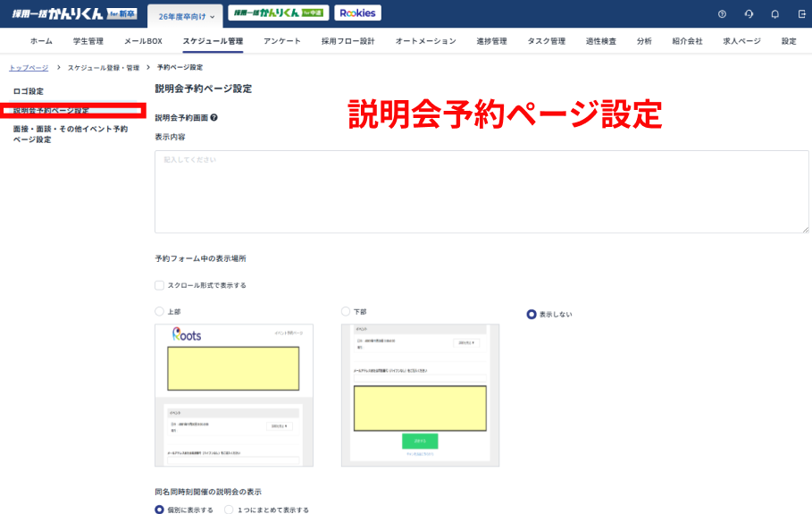Open the 進捗管理 menu
This screenshot has height=514, width=812.
coord(492,41)
